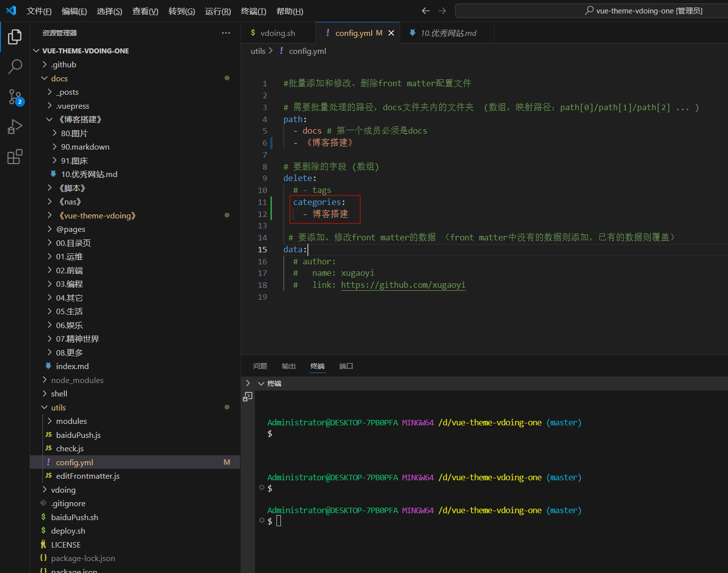Image resolution: width=728 pixels, height=573 pixels.
Task: Open the 选择(S) menu
Action: (109, 11)
